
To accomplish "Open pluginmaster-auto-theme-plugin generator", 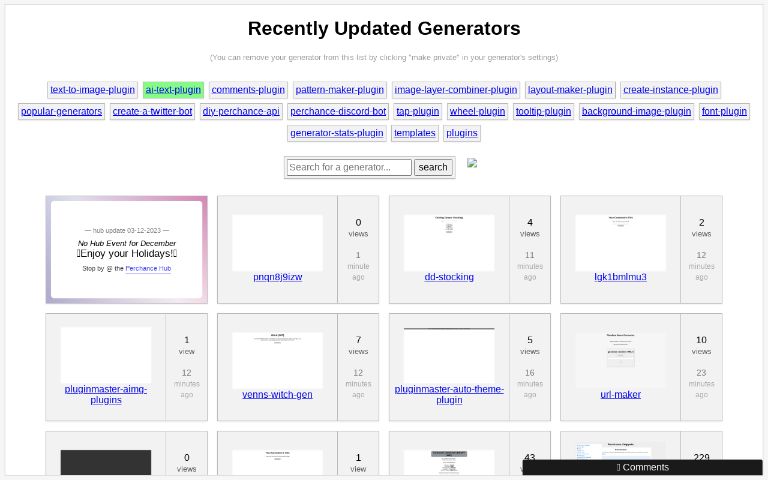I will (x=449, y=394).
